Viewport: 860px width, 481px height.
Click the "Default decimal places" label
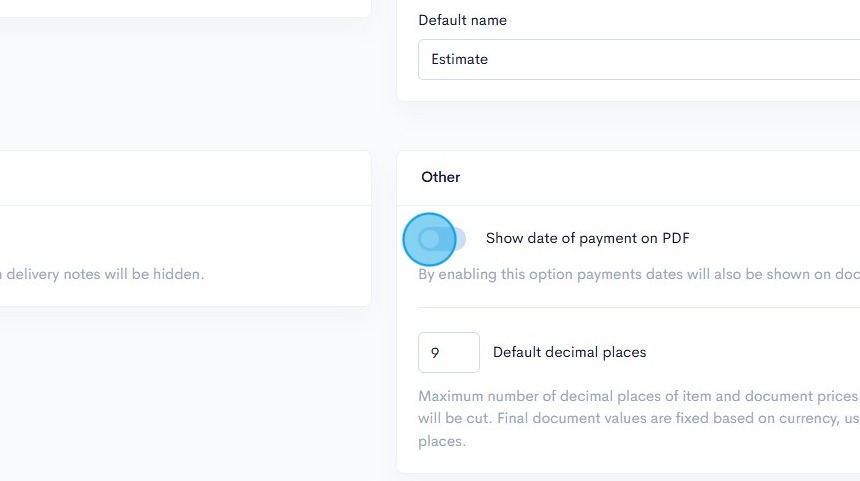pyautogui.click(x=569, y=352)
